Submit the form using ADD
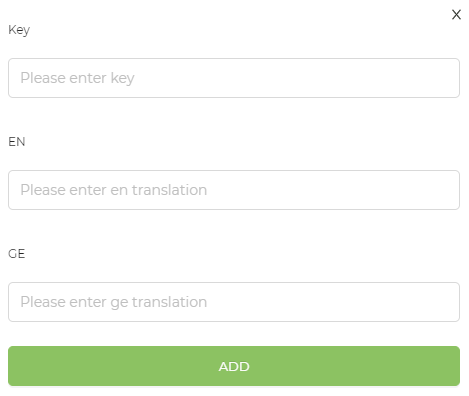This screenshot has height=396, width=469. (234, 366)
